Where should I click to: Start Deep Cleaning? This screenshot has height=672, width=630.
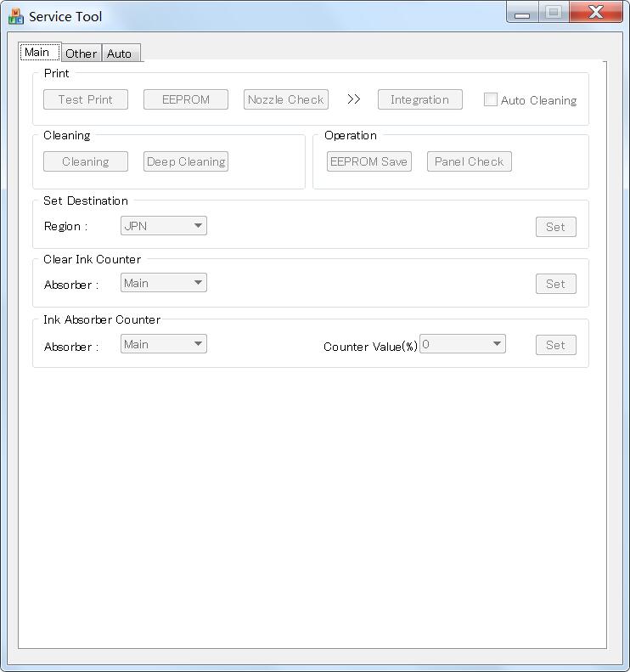[x=186, y=161]
